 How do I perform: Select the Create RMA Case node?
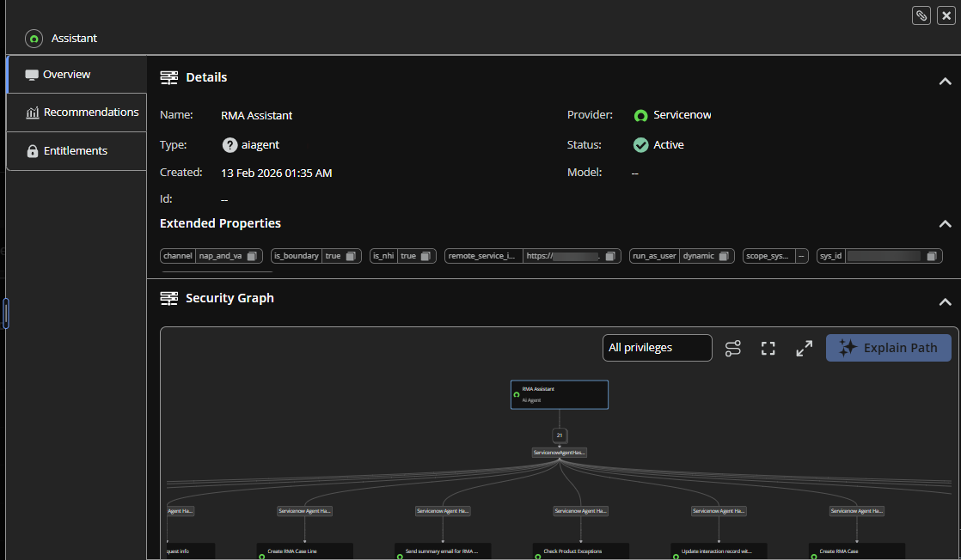[x=857, y=551]
